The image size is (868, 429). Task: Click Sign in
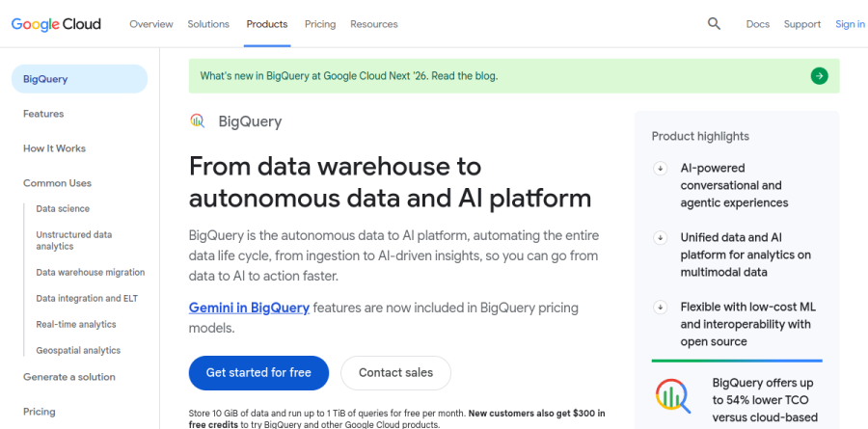pos(850,24)
